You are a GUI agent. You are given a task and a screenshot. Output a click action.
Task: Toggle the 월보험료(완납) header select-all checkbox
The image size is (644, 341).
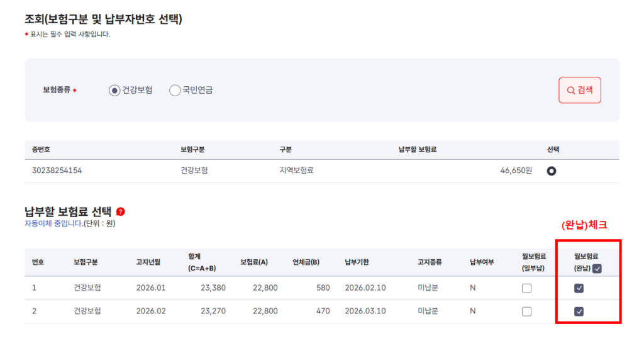pyautogui.click(x=597, y=269)
